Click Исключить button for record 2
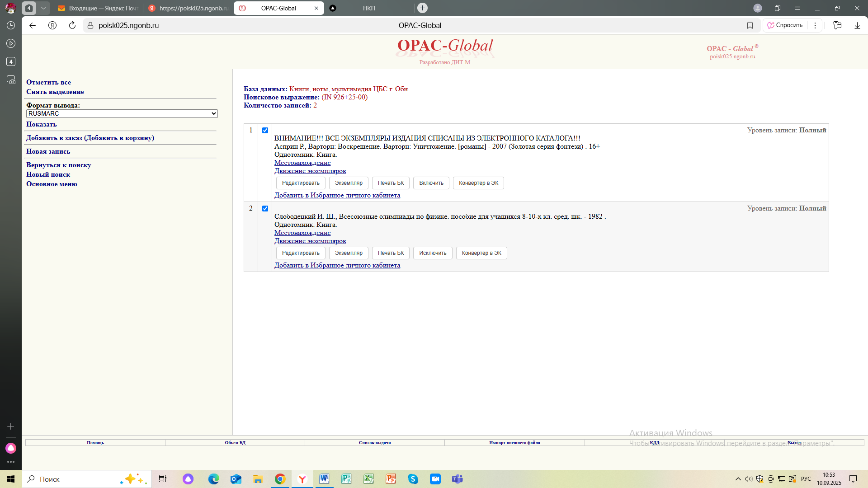This screenshot has height=488, width=868. pos(433,253)
